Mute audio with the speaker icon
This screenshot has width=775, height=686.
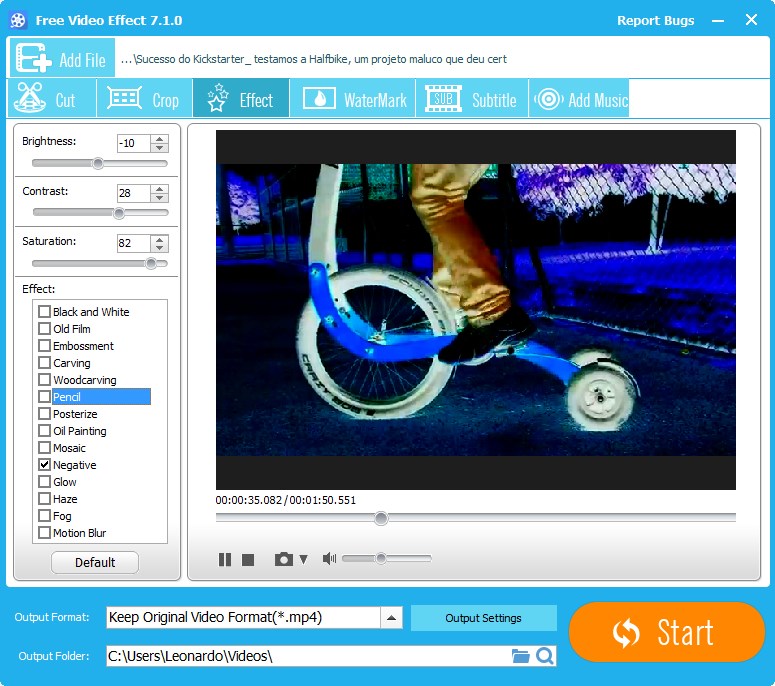[329, 558]
